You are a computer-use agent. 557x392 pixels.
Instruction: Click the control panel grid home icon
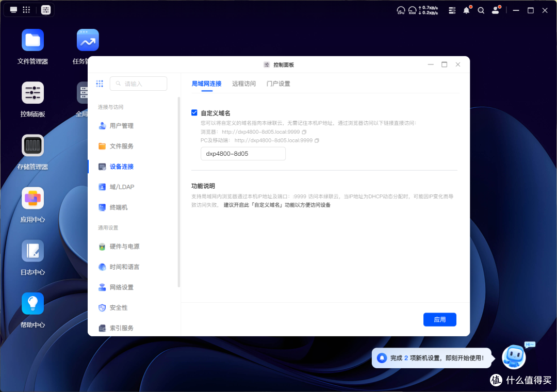click(x=100, y=84)
